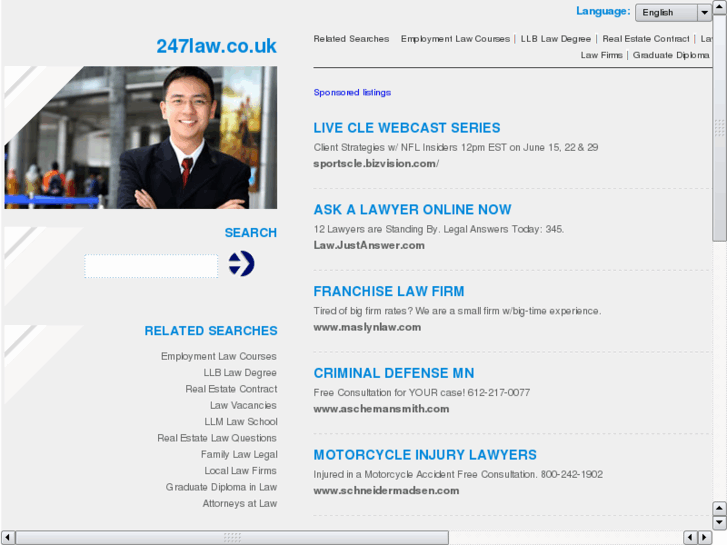Screen dimensions: 727x545
Task: Open Motorcycle Injury Lawyers listing
Action: tap(425, 455)
